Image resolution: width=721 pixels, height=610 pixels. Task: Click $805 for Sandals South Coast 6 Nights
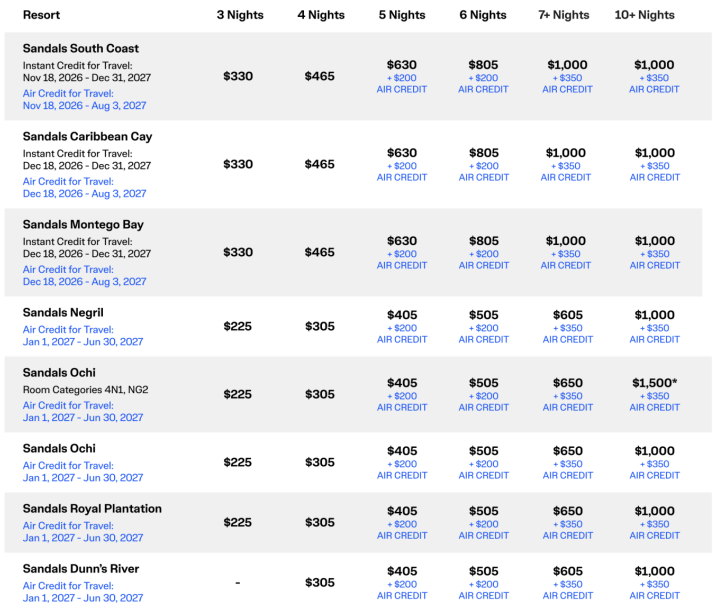[x=483, y=65]
